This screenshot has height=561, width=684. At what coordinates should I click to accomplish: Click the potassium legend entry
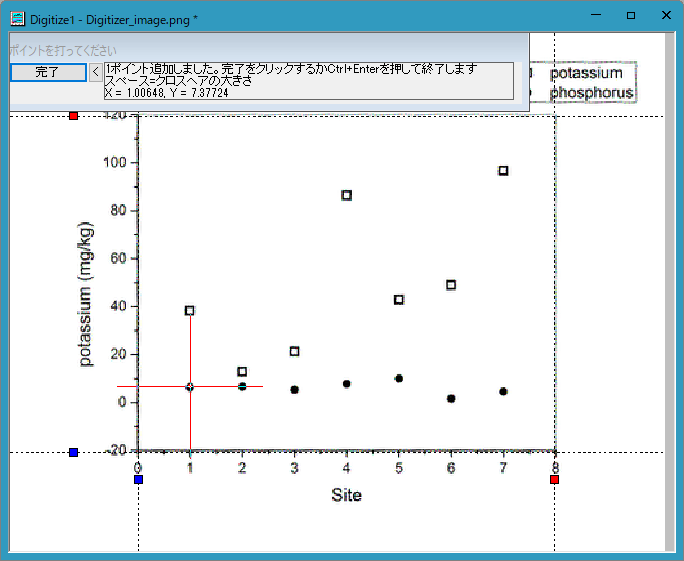(x=585, y=73)
